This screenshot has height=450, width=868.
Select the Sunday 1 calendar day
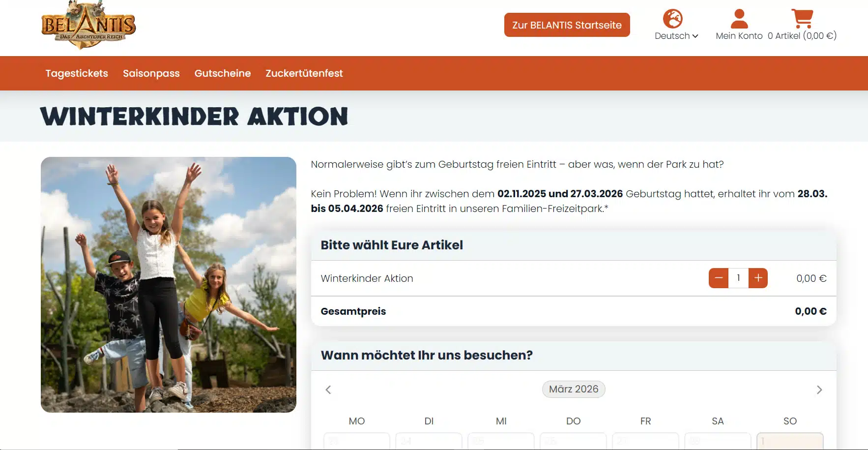pyautogui.click(x=790, y=441)
